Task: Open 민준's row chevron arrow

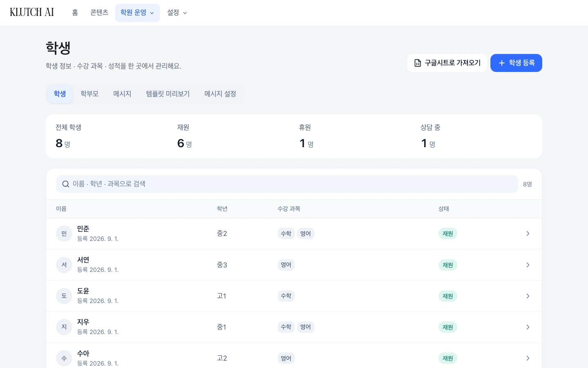Action: pyautogui.click(x=528, y=233)
